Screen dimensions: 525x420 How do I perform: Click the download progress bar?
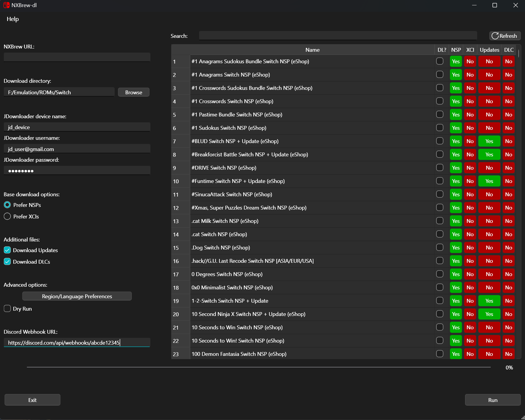tap(259, 367)
